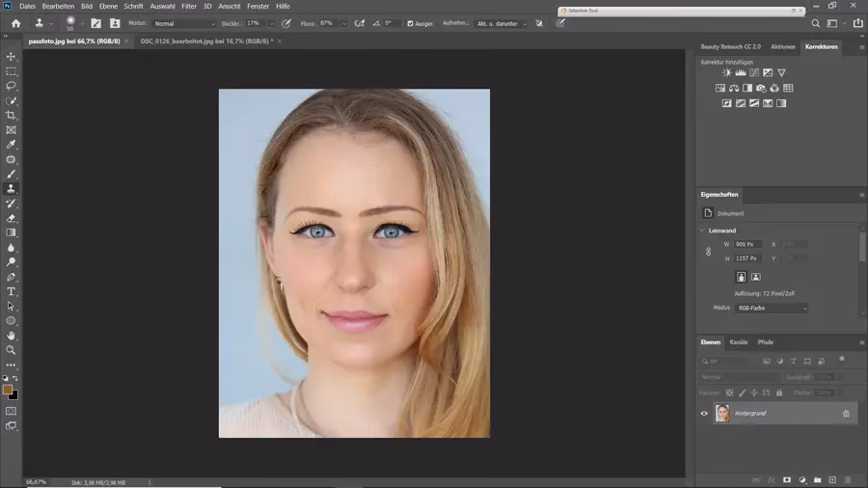868x488 pixels.
Task: Select the Move tool
Action: (x=12, y=57)
